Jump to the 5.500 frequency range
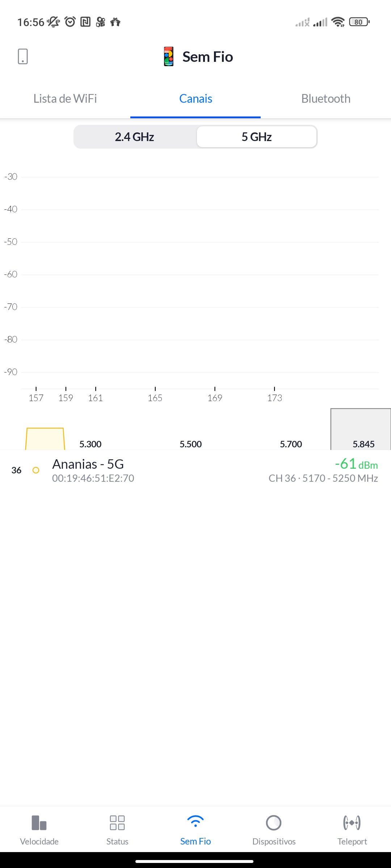391x868 pixels. 191,444
